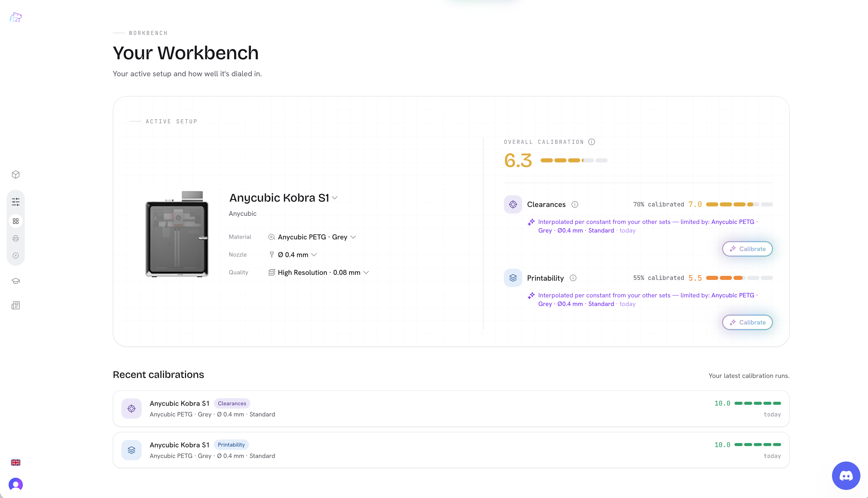Click the layers icon beside High Resolution quality
This screenshot has height=498, width=868.
point(272,272)
